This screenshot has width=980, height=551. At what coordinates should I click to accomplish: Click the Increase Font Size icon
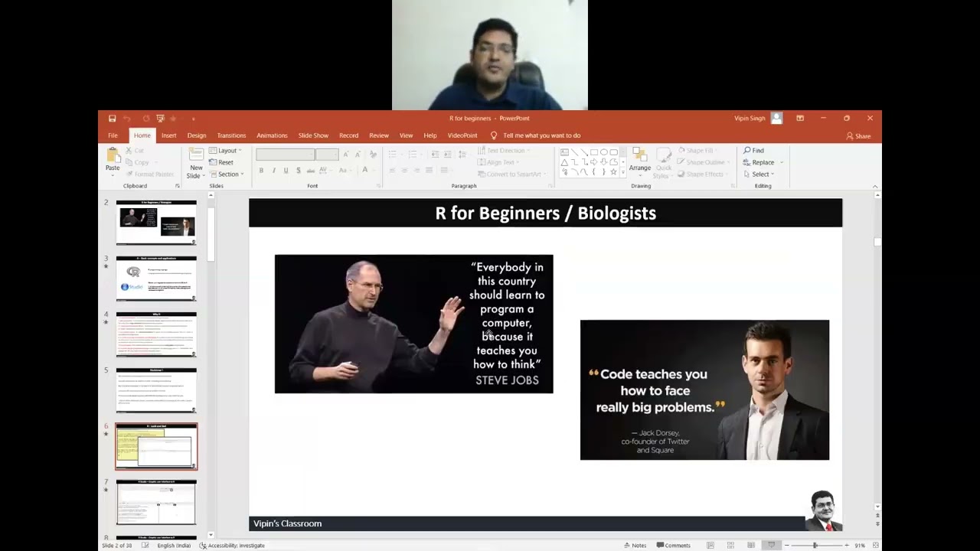point(346,154)
